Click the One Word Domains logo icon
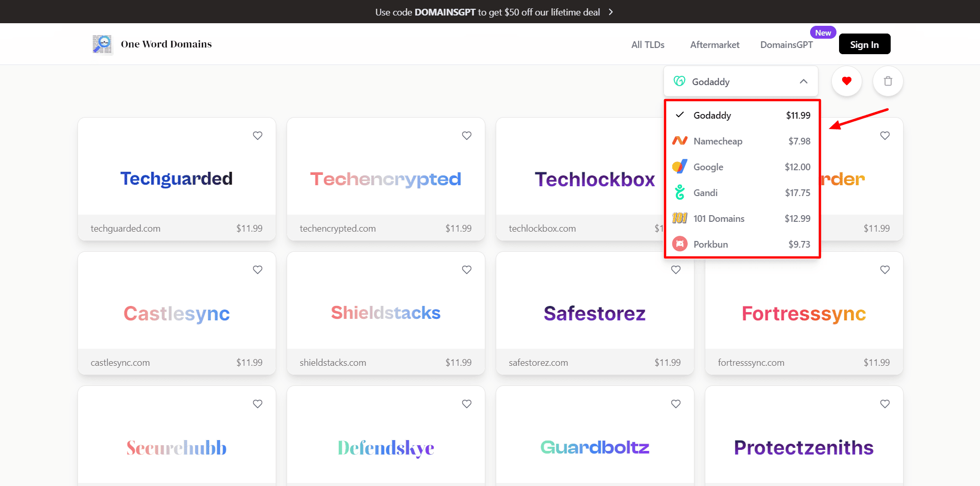Image resolution: width=980 pixels, height=486 pixels. pyautogui.click(x=102, y=44)
